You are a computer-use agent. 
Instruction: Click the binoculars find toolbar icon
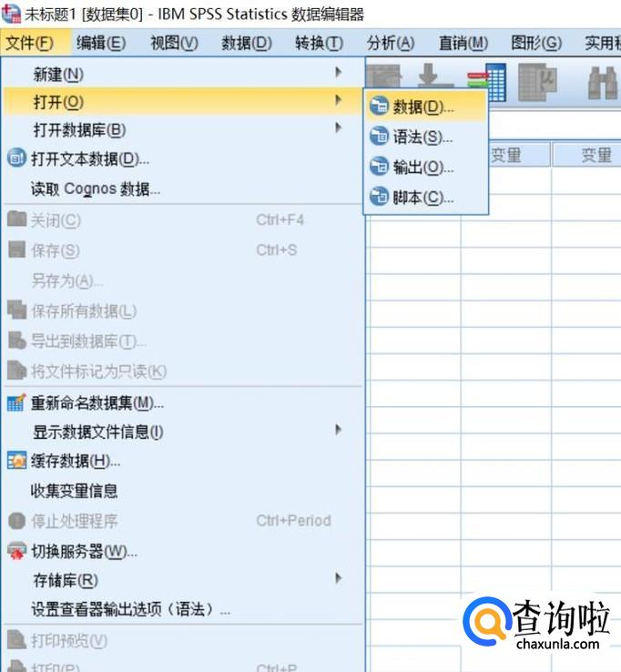(x=602, y=83)
